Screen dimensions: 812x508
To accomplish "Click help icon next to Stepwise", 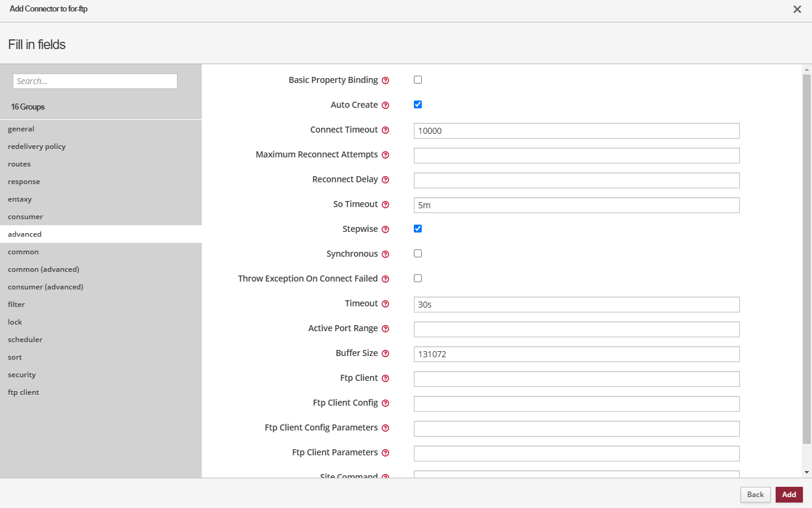I will click(385, 229).
